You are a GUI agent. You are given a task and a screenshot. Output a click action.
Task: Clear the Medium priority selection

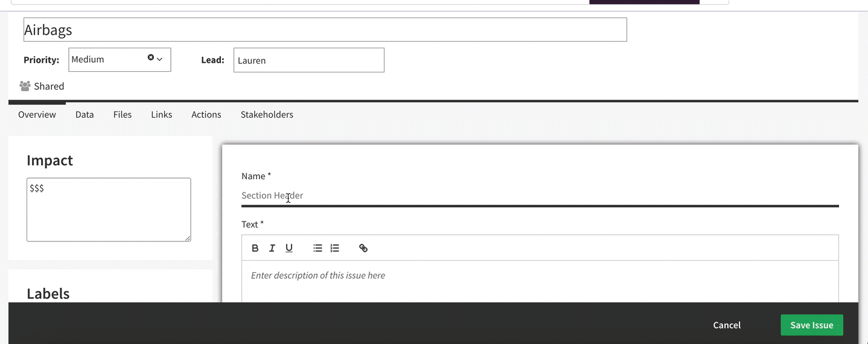click(x=151, y=57)
